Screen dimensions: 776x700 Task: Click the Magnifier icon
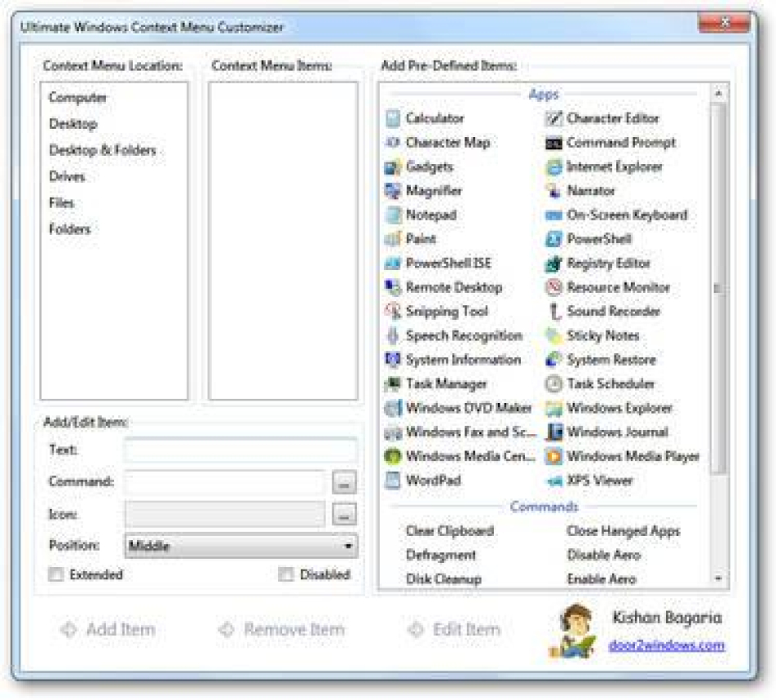coord(392,190)
